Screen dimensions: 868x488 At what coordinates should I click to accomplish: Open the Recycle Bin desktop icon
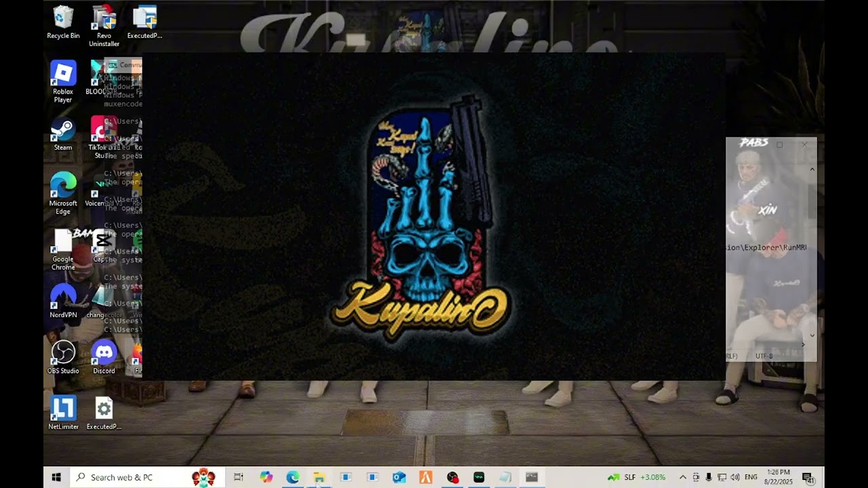[x=63, y=22]
